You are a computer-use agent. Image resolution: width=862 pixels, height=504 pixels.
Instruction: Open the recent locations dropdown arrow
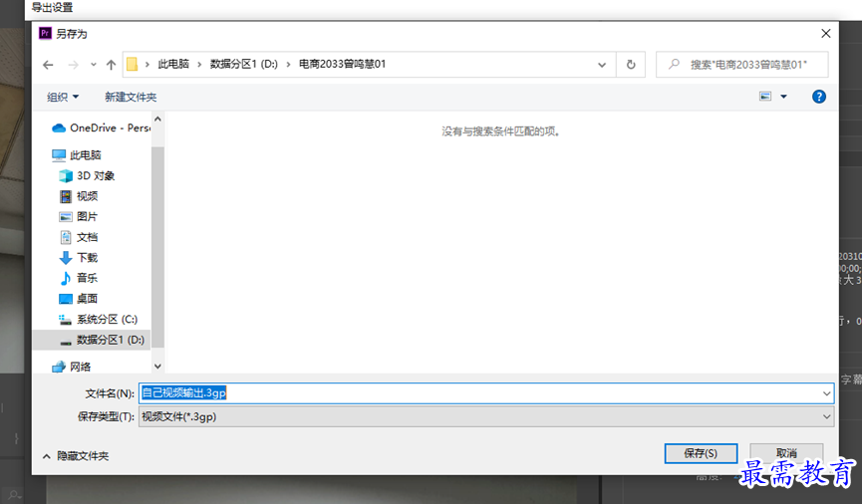click(x=94, y=65)
